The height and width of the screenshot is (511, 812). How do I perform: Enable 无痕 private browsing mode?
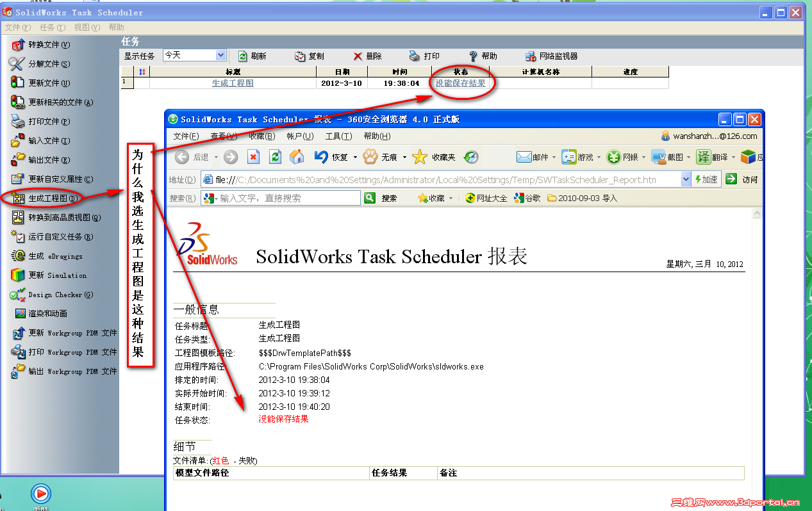390,156
